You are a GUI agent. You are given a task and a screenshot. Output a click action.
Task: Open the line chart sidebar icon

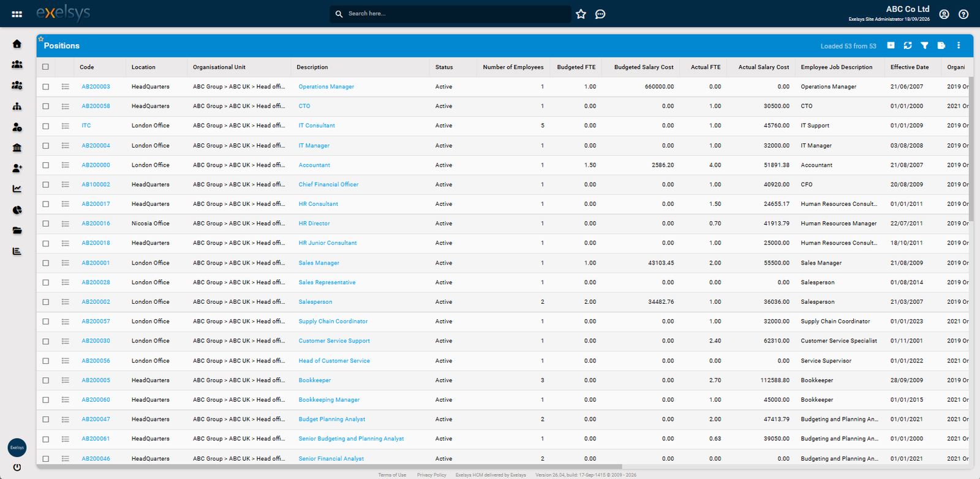(x=17, y=189)
